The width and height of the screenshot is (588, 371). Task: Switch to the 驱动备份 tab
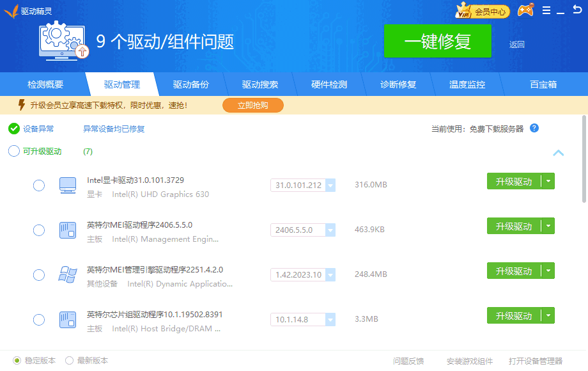coord(190,84)
